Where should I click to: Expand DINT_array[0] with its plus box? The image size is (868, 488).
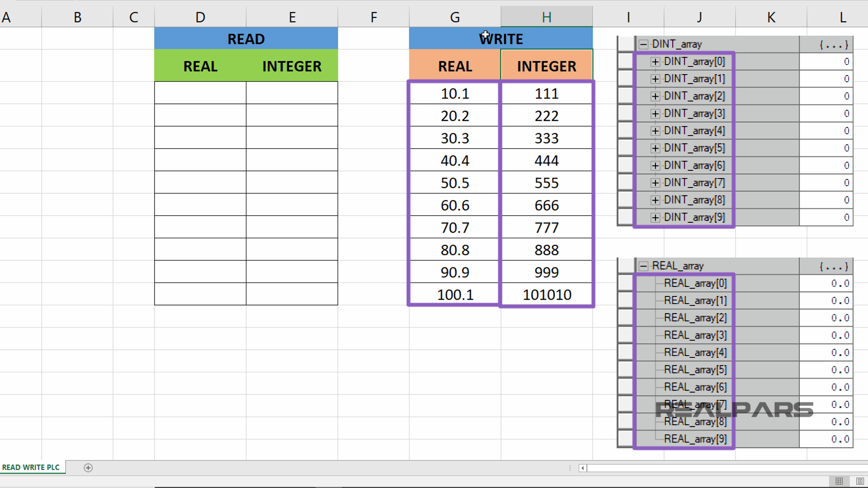click(x=655, y=61)
